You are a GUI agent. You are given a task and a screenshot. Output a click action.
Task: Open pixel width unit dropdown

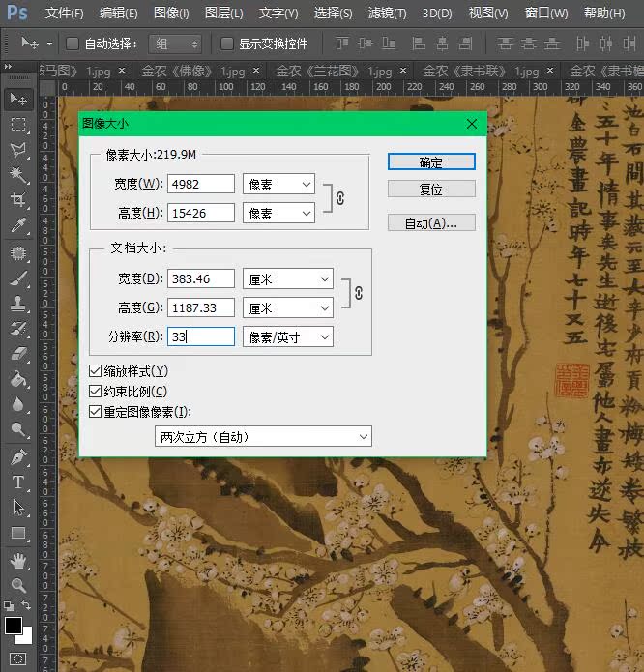pyautogui.click(x=278, y=185)
